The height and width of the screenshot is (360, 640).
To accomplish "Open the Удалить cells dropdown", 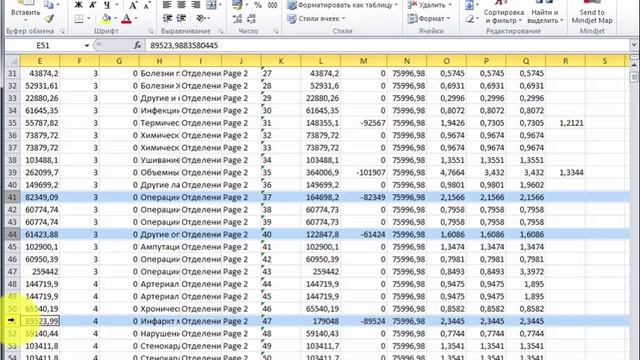I will click(430, 5).
